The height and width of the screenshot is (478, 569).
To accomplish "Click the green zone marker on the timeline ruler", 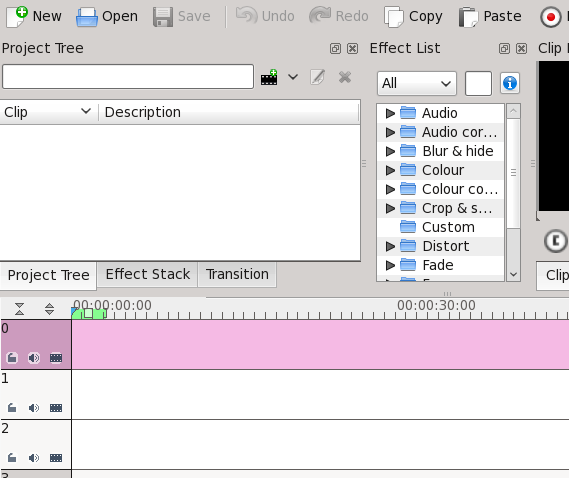I will pos(89,313).
